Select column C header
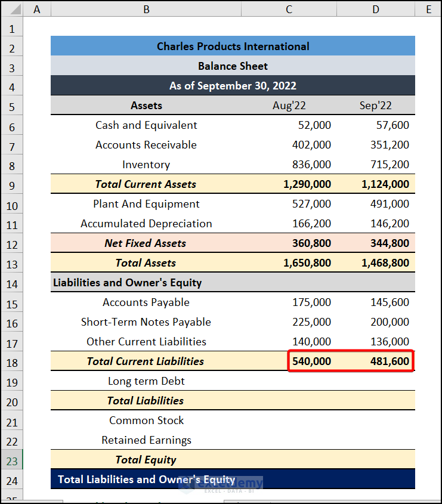 coord(289,9)
